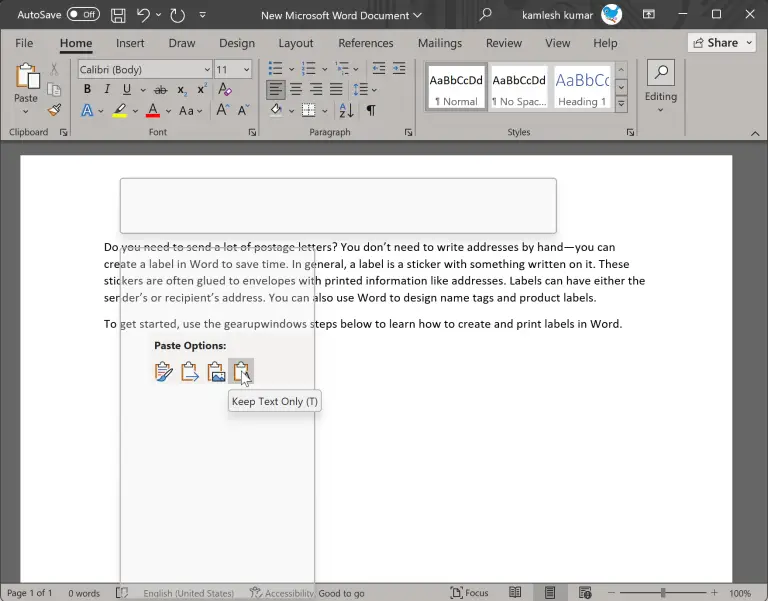Image resolution: width=768 pixels, height=601 pixels.
Task: Open the Numbering dropdown arrow
Action: (x=324, y=69)
